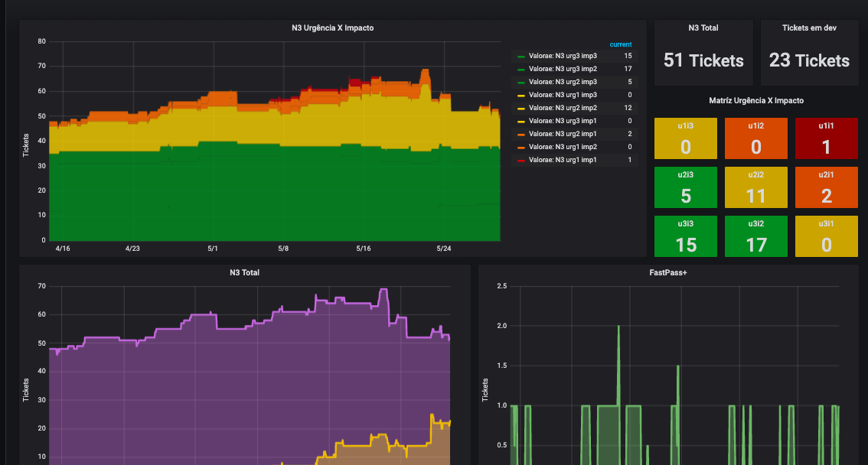Select the u3i3 tile showing 15
Viewport: 868px width, 465px height.
pyautogui.click(x=686, y=236)
